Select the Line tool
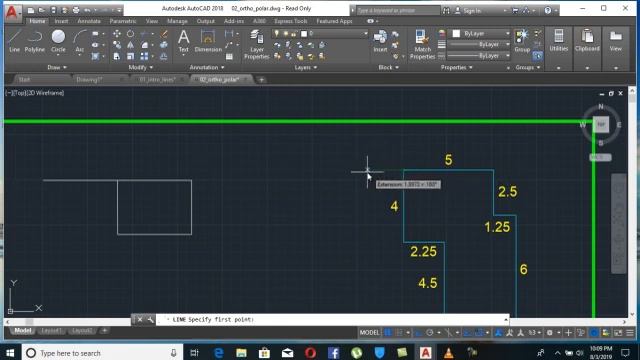The height and width of the screenshot is (360, 640). [x=14, y=41]
